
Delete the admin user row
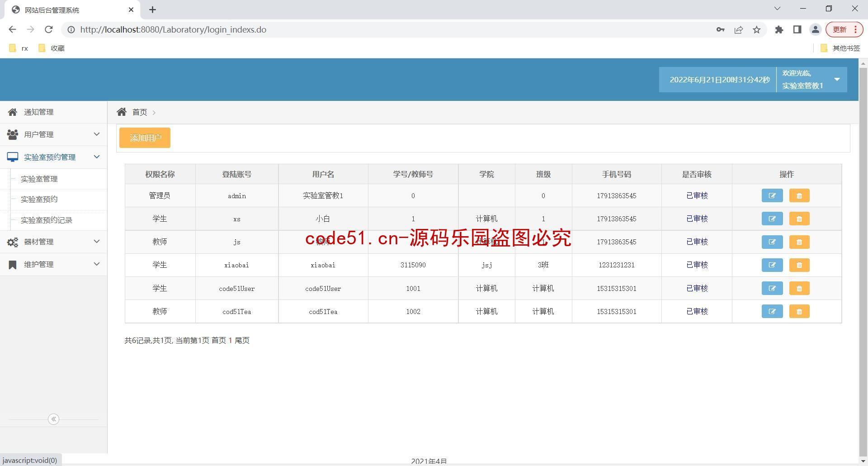pos(799,196)
